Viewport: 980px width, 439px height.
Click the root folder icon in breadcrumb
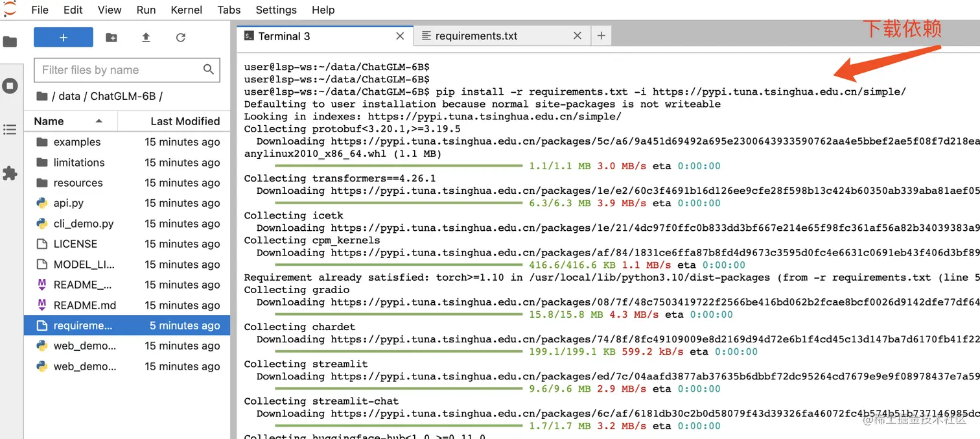[x=42, y=96]
